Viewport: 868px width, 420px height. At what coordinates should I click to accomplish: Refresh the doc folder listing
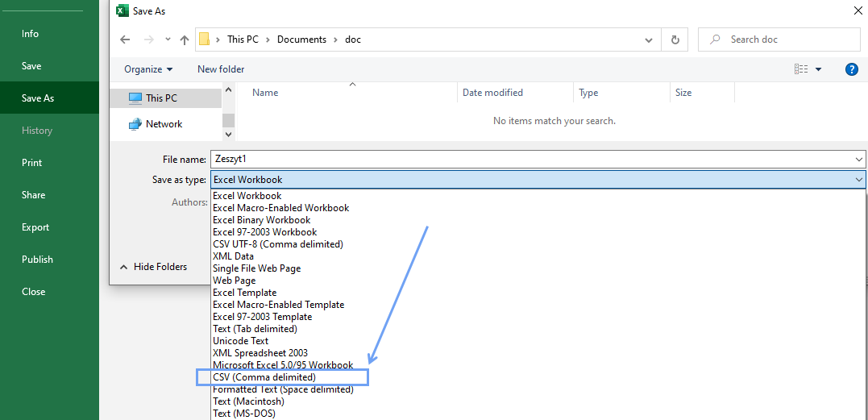coord(675,40)
